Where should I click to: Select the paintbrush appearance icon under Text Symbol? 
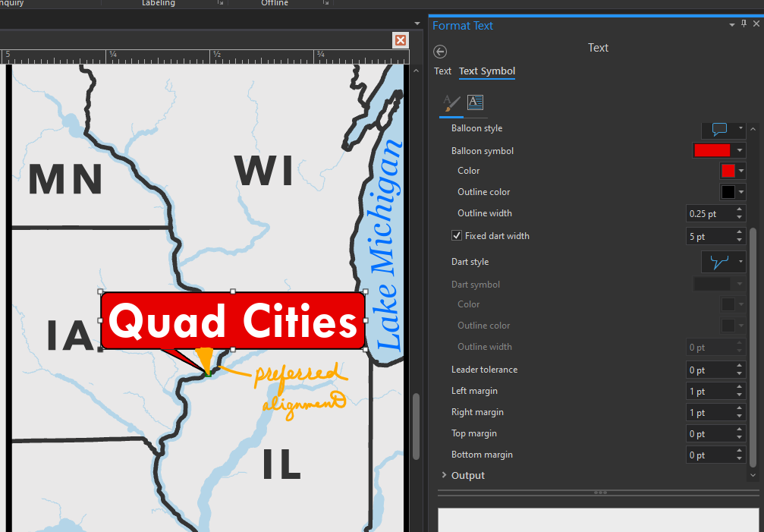coord(451,102)
